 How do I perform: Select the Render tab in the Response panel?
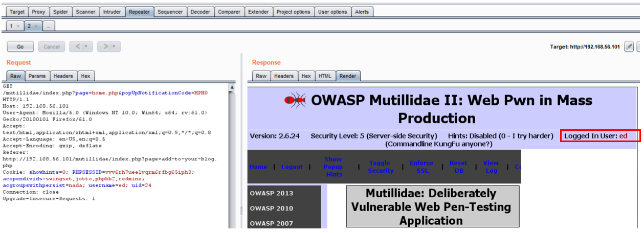(x=348, y=76)
